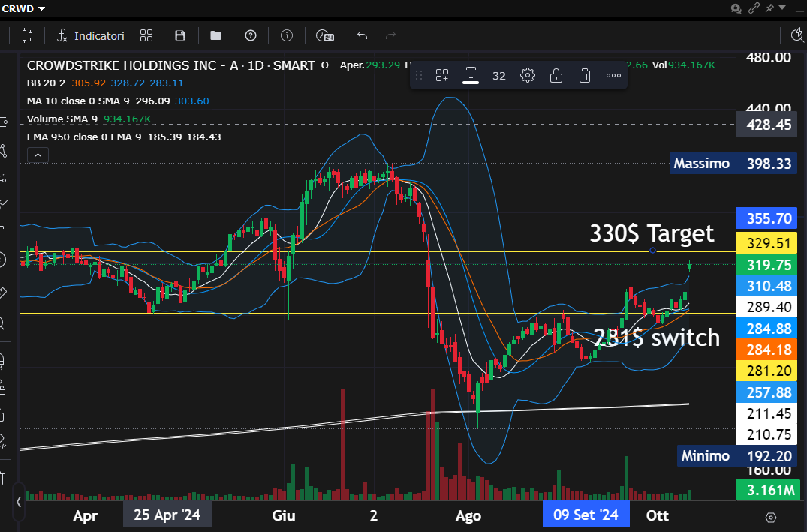Toggle the pin icon in the title bar
807x532 pixels.
tap(769, 8)
